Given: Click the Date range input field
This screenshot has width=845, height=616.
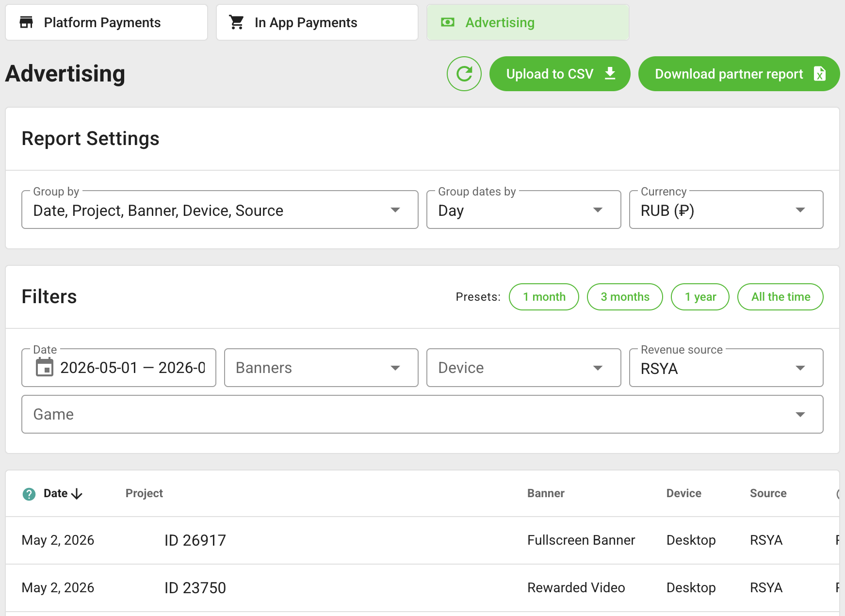Looking at the screenshot, I should [x=119, y=368].
